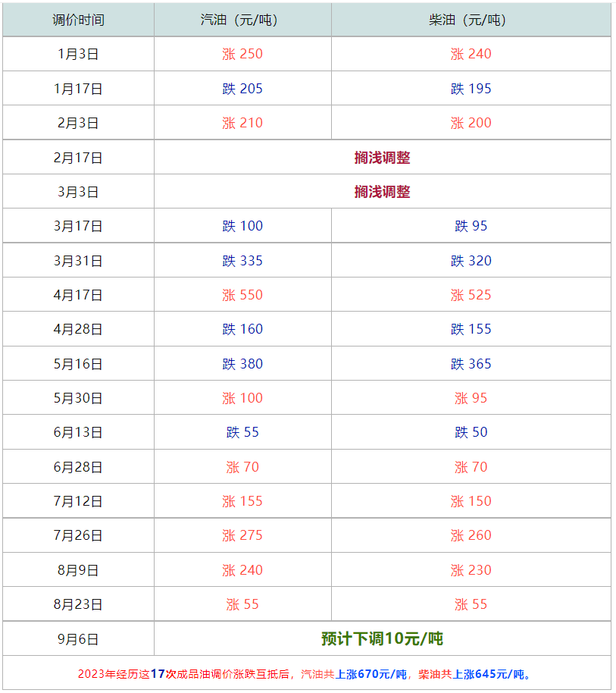
Task: Select the diesel 跌 155 cell
Action: point(471,329)
